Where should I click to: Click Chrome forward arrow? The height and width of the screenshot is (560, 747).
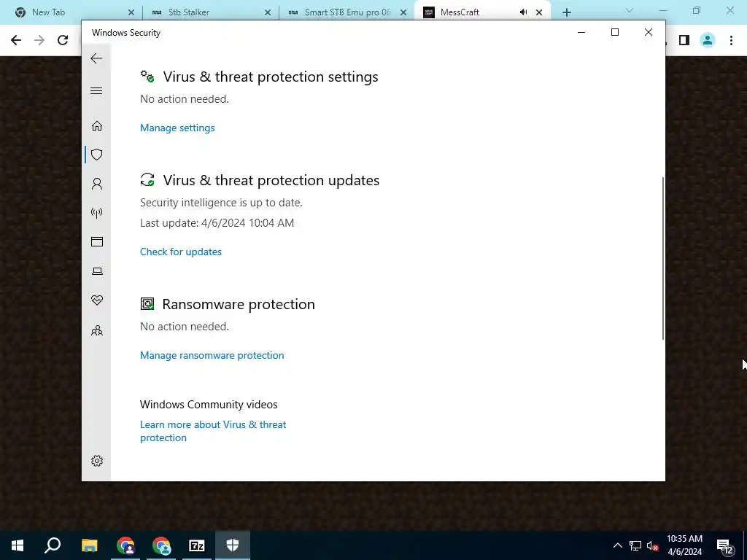click(x=39, y=40)
